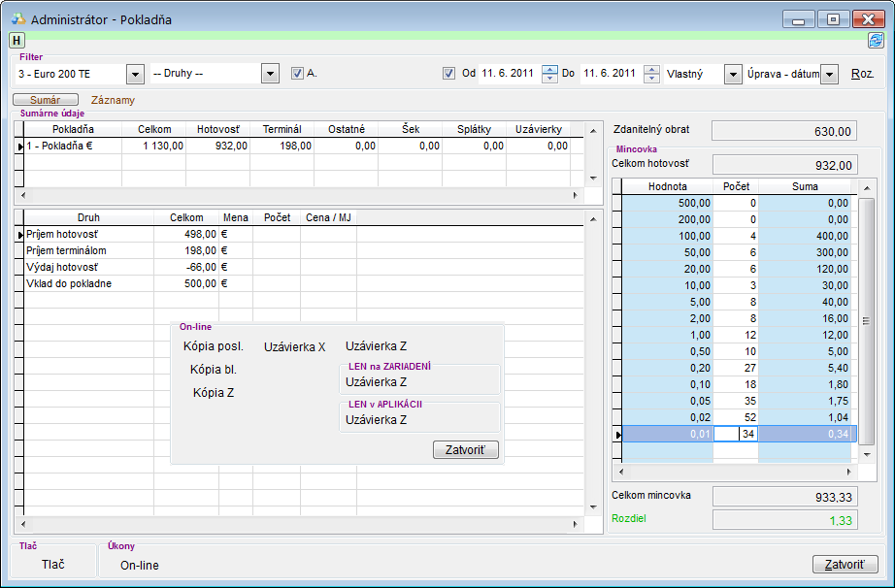
Task: Open the Druhy dropdown list
Action: coord(270,74)
